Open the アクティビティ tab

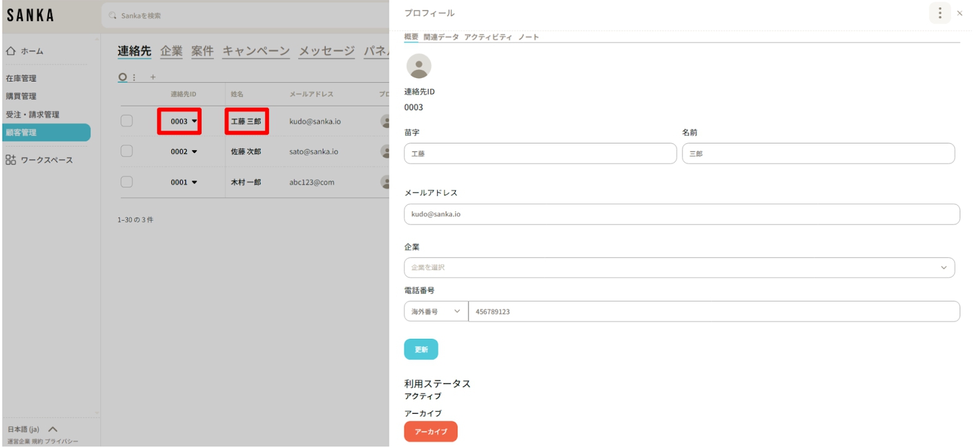click(x=488, y=37)
